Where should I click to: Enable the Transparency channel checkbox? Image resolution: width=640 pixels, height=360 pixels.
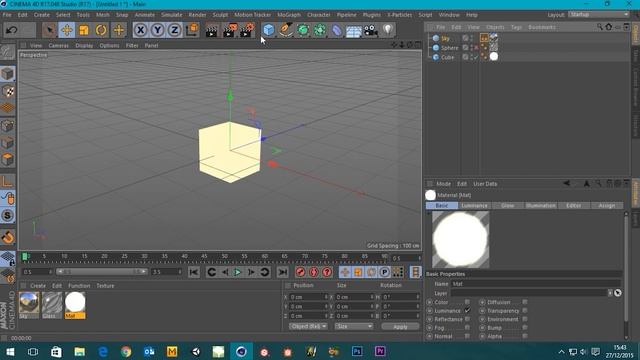click(x=525, y=311)
